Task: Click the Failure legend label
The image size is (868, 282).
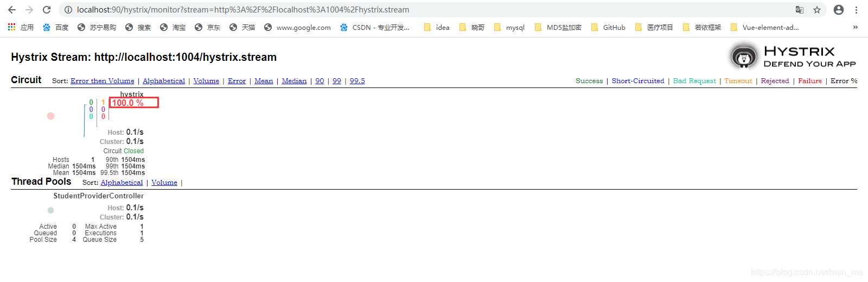Action: (x=810, y=81)
